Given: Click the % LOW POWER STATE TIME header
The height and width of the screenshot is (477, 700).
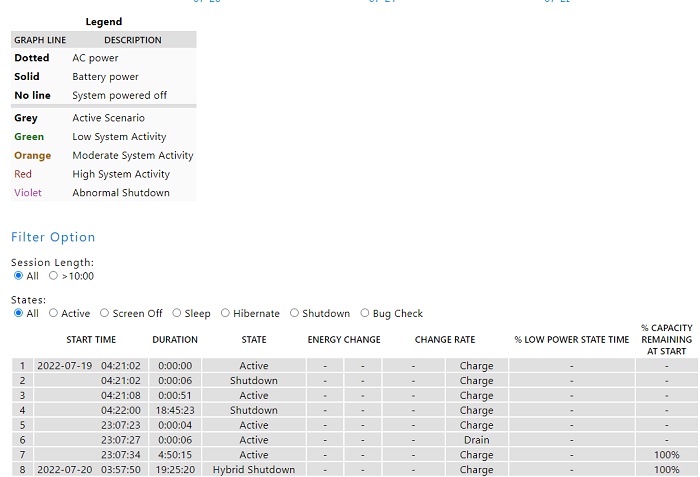Looking at the screenshot, I should point(572,339).
